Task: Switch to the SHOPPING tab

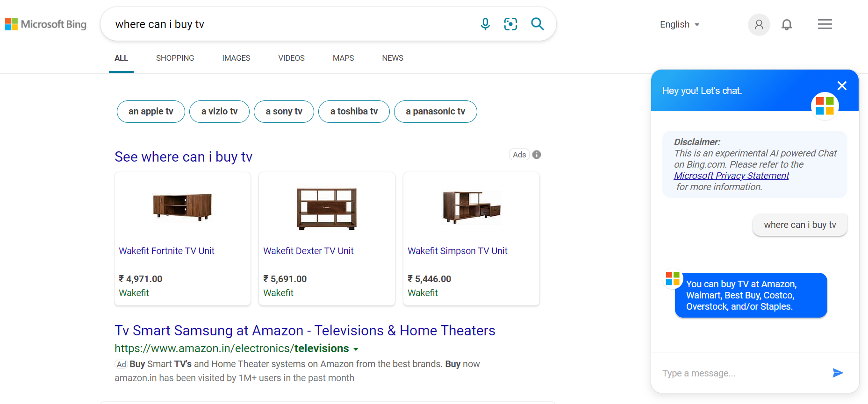Action: pyautogui.click(x=175, y=58)
